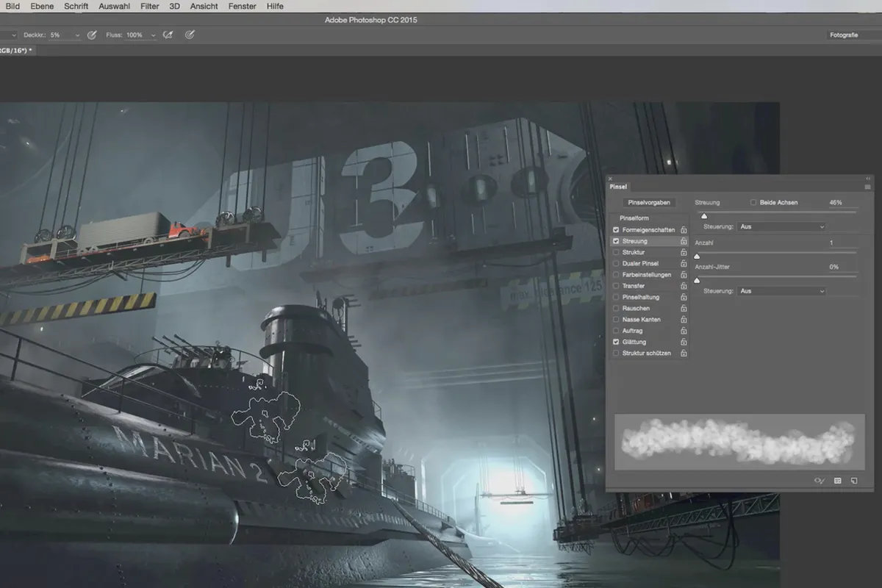882x588 pixels.
Task: Enable the Farbeinstellungen checkbox
Action: point(616,275)
